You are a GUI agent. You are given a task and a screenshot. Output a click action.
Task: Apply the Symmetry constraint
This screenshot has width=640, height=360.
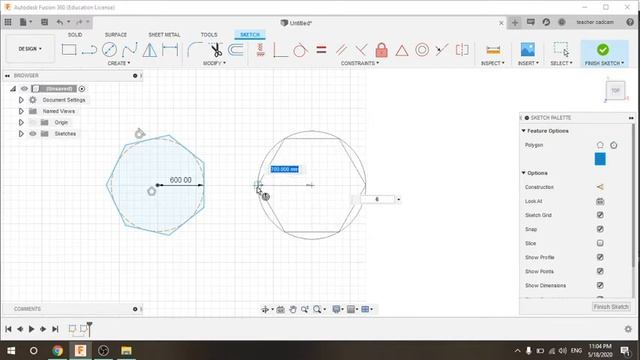click(x=462, y=50)
